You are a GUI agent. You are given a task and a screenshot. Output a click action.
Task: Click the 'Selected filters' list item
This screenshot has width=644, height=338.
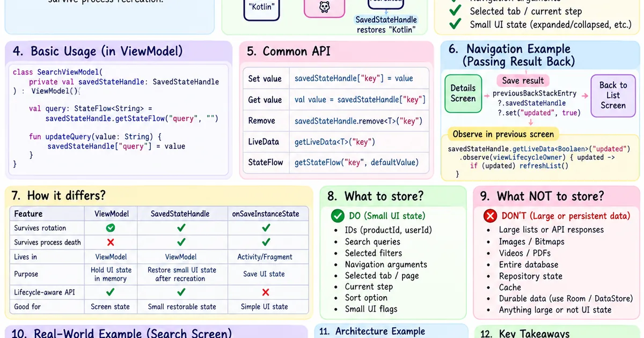(x=374, y=253)
